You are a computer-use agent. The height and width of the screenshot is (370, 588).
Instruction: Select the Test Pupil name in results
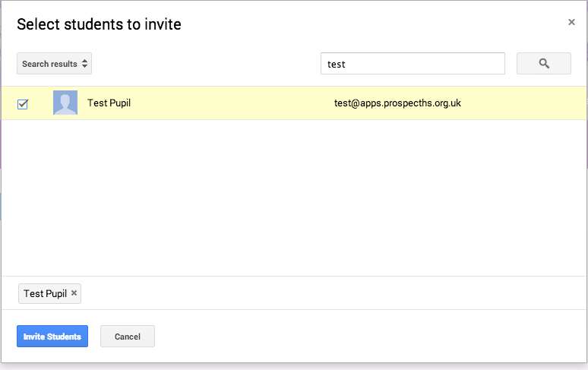(109, 103)
